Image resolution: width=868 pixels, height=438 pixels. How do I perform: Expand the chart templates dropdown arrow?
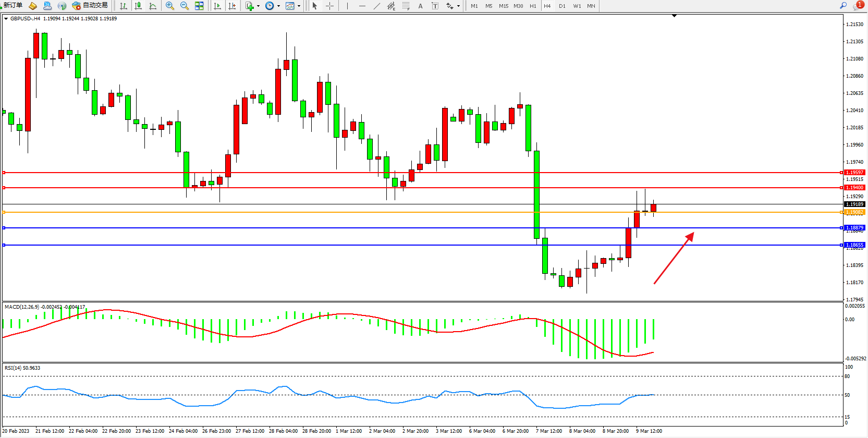pyautogui.click(x=299, y=6)
